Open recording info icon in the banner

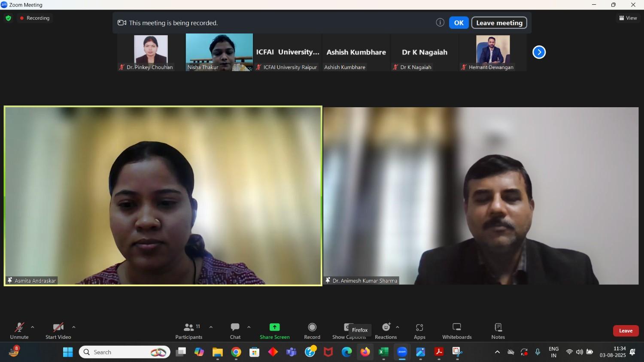tap(440, 23)
